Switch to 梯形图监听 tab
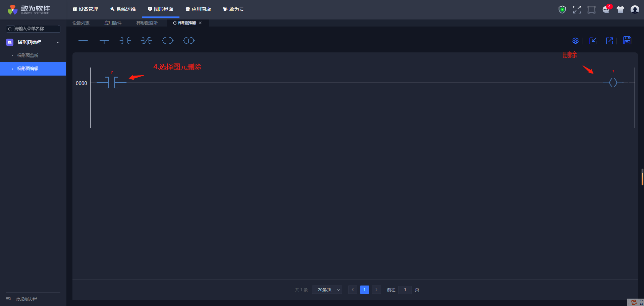Viewport: 644px width, 306px height. point(147,23)
